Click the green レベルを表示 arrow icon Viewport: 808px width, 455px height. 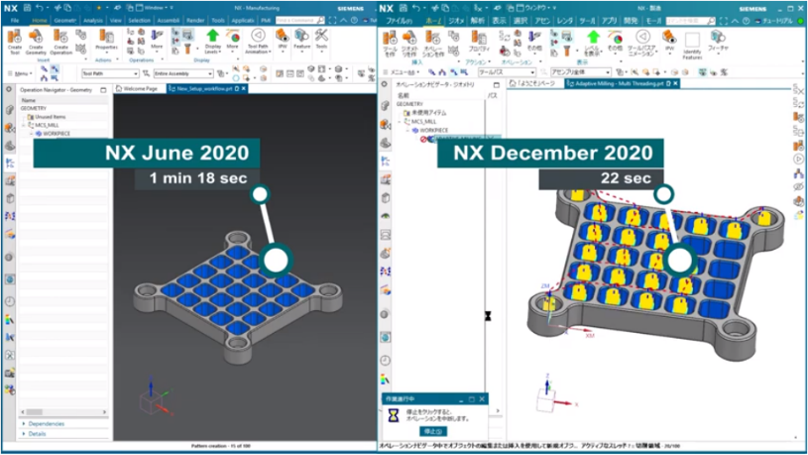coord(593,36)
